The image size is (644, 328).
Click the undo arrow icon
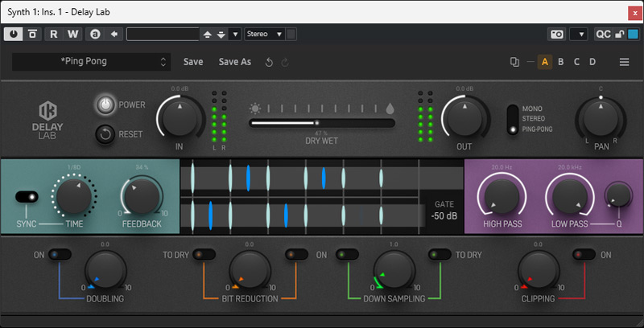click(269, 62)
